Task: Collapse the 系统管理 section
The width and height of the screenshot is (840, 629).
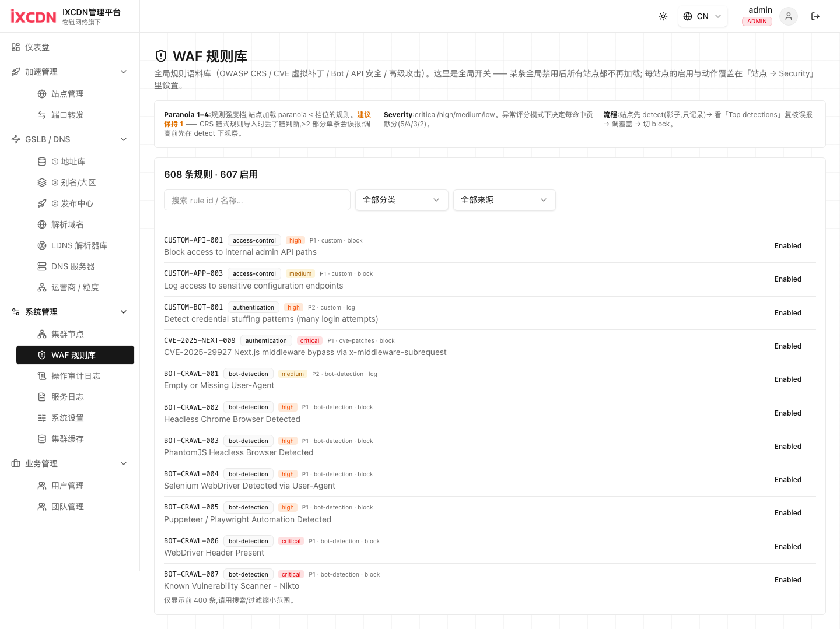Action: click(x=69, y=312)
